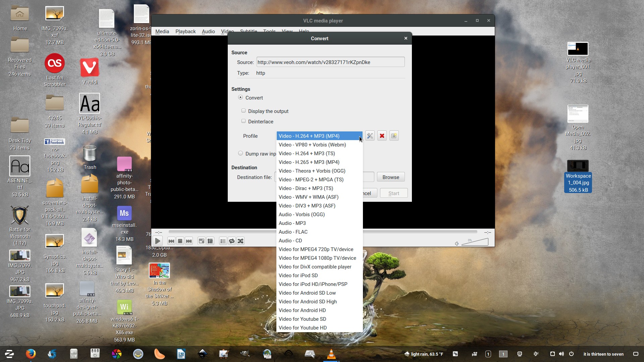
Task: Pick Video for Youtube HD profile
Action: 303,328
